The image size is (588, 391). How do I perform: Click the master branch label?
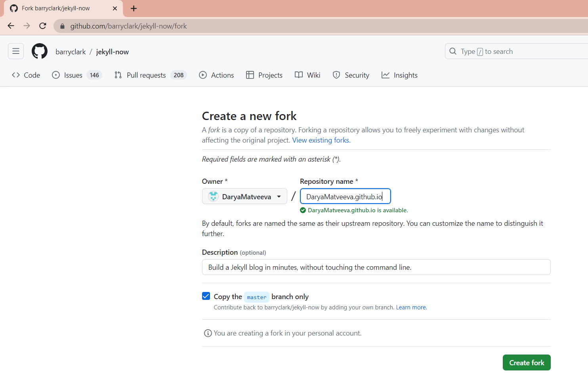pos(257,297)
